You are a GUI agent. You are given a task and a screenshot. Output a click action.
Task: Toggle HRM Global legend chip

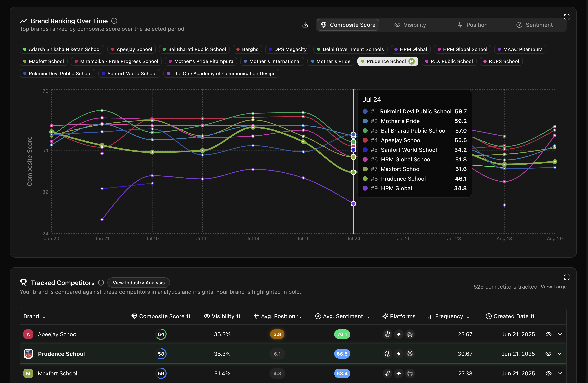tap(411, 49)
